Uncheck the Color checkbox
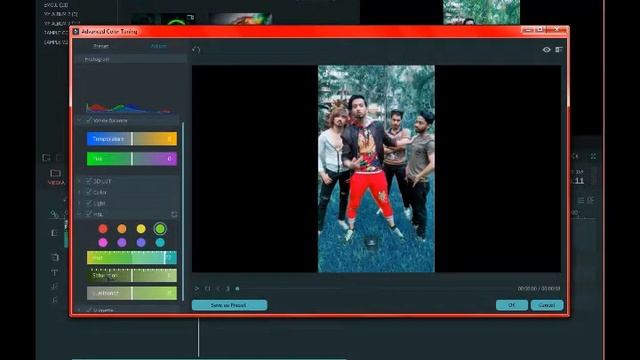 [x=89, y=192]
